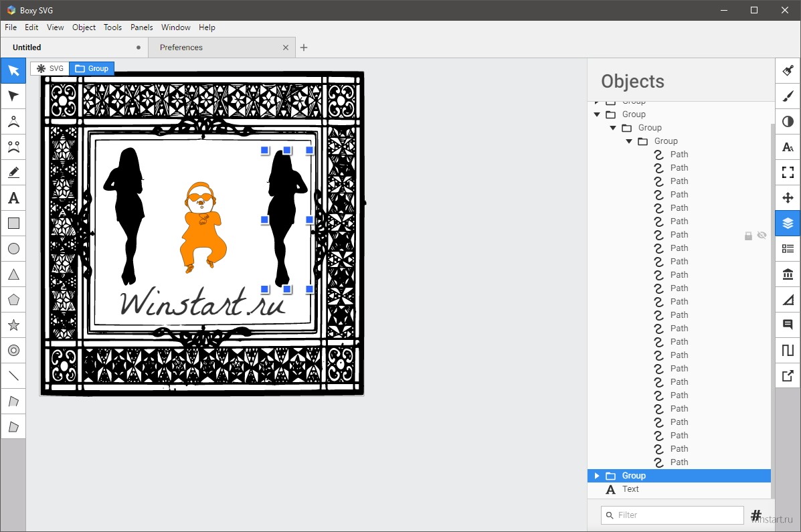The image size is (801, 532).
Task: Select the Text object in Objects list
Action: (x=630, y=489)
